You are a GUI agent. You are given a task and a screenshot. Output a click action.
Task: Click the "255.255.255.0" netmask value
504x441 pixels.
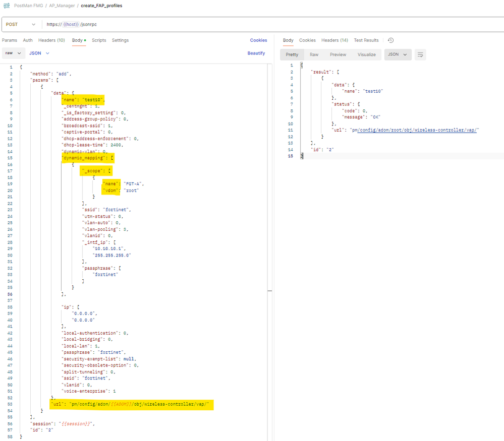pos(111,256)
